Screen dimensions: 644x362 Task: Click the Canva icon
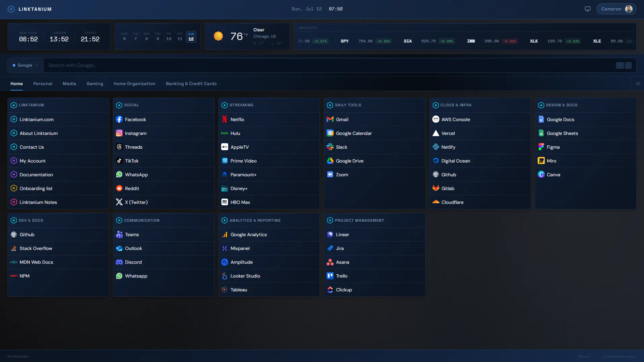click(541, 175)
